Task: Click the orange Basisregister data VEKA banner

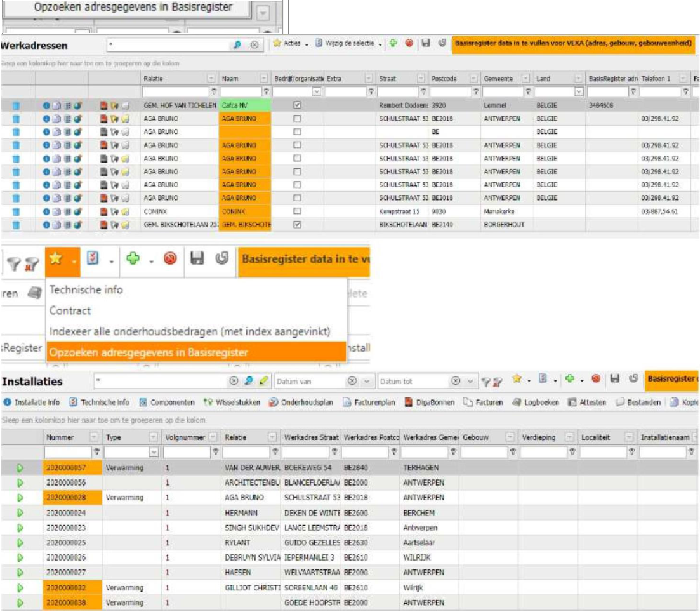Action: (x=573, y=44)
